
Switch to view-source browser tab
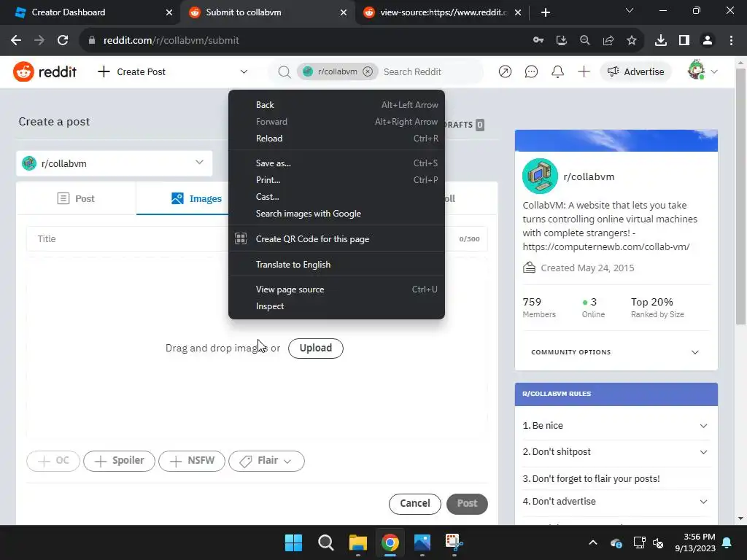click(442, 12)
